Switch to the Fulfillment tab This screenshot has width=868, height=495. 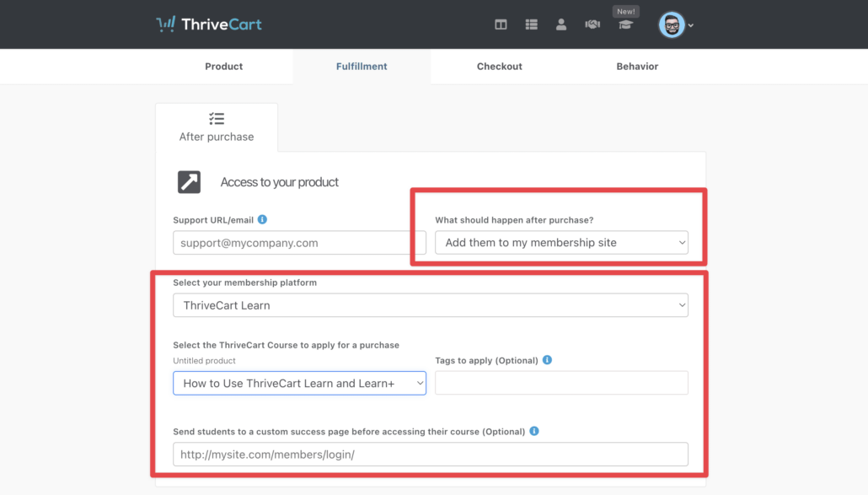coord(362,67)
